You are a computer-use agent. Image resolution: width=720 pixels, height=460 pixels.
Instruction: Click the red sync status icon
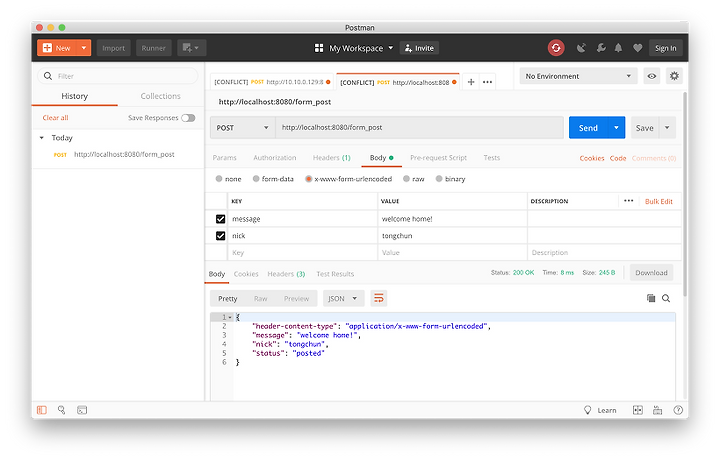(556, 48)
